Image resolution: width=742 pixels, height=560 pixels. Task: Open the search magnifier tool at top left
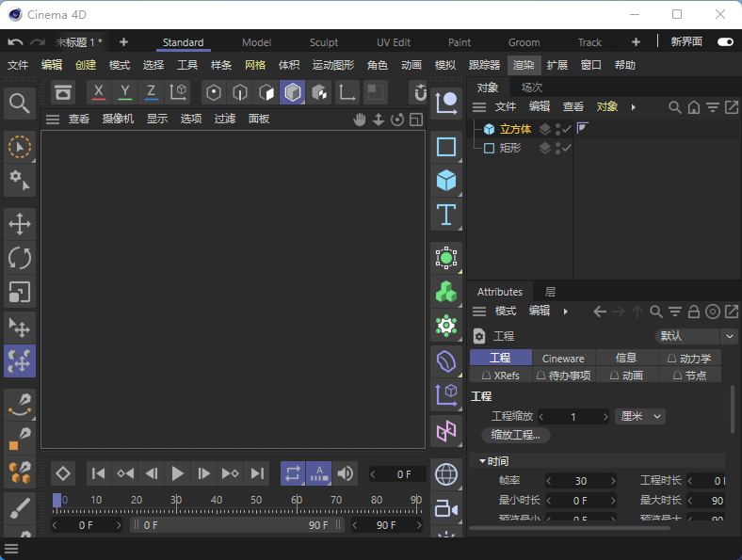[20, 102]
